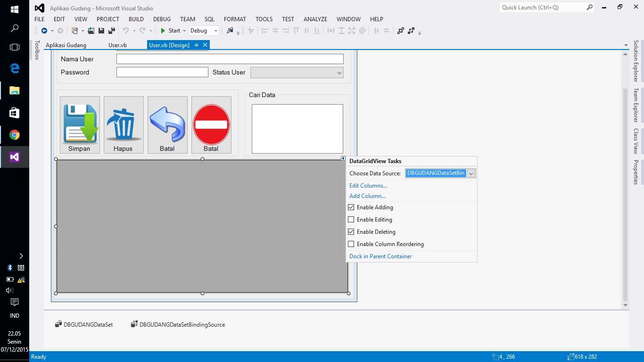
Task: Open Google Chrome from taskbar
Action: 15,135
